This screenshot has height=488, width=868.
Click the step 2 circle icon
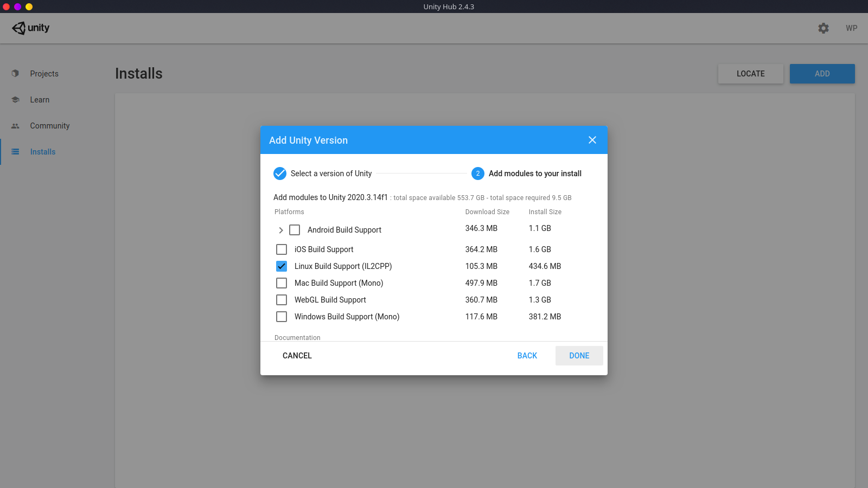click(478, 174)
